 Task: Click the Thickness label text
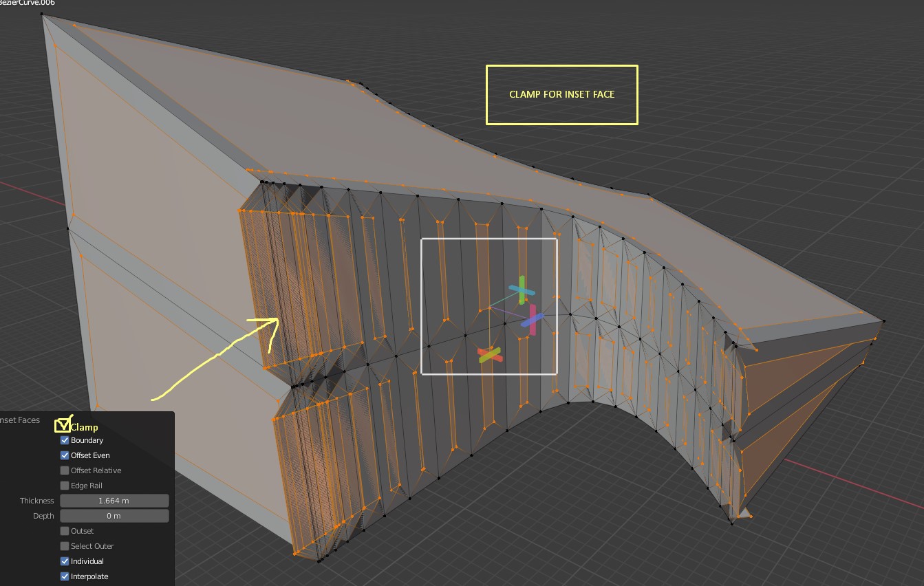tap(36, 501)
